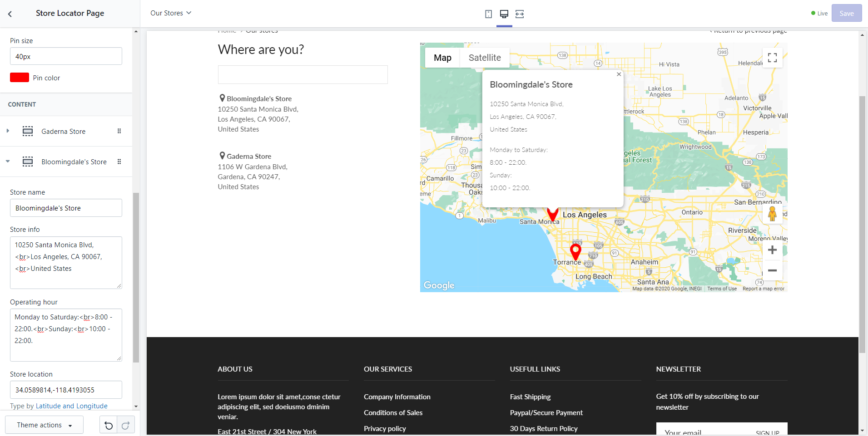The height and width of the screenshot is (436, 868).
Task: Go back using the left chevron arrow
Action: tap(10, 14)
